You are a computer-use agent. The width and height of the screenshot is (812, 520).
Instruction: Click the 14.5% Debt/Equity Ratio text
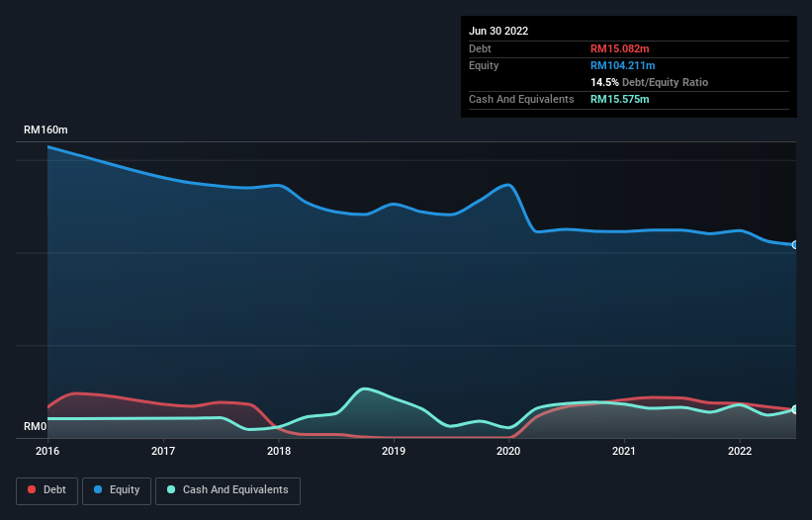(649, 82)
